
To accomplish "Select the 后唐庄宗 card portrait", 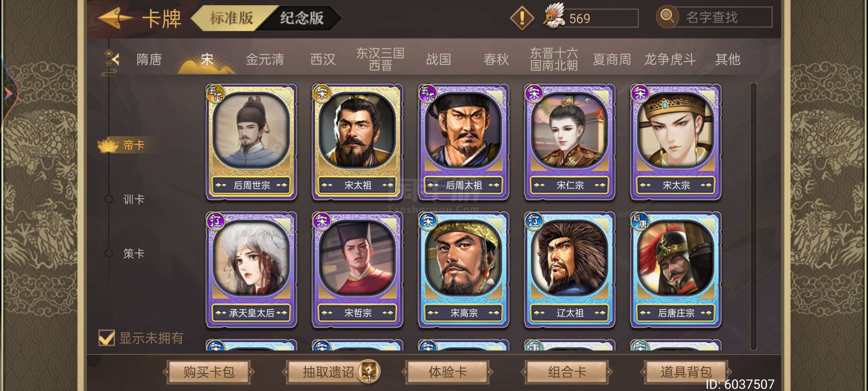I will (x=676, y=258).
